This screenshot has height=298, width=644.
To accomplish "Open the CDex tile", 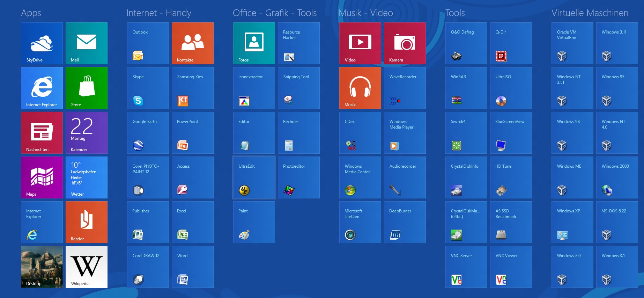I will [x=360, y=133].
